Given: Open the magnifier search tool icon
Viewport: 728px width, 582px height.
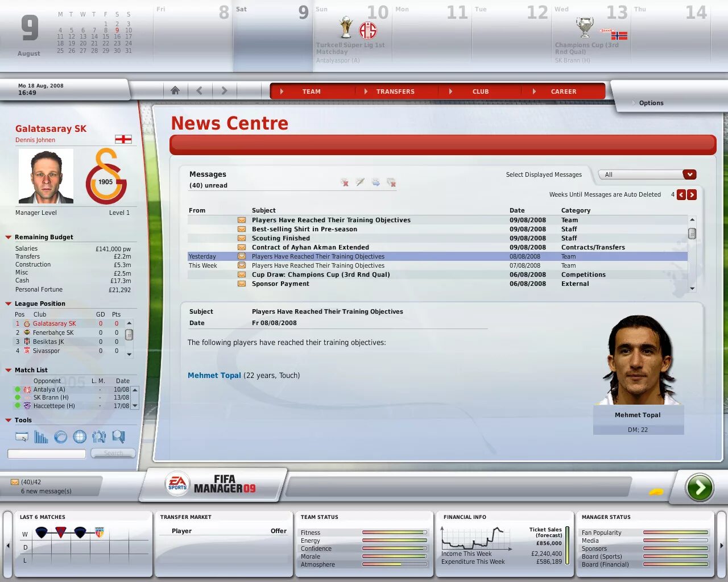Looking at the screenshot, I should [118, 436].
